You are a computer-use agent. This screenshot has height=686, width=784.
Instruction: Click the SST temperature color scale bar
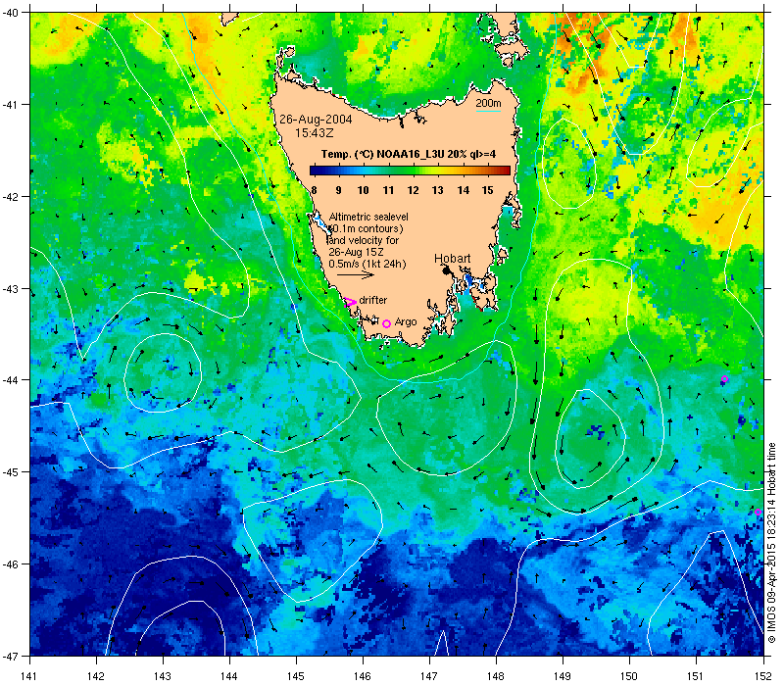[410, 171]
